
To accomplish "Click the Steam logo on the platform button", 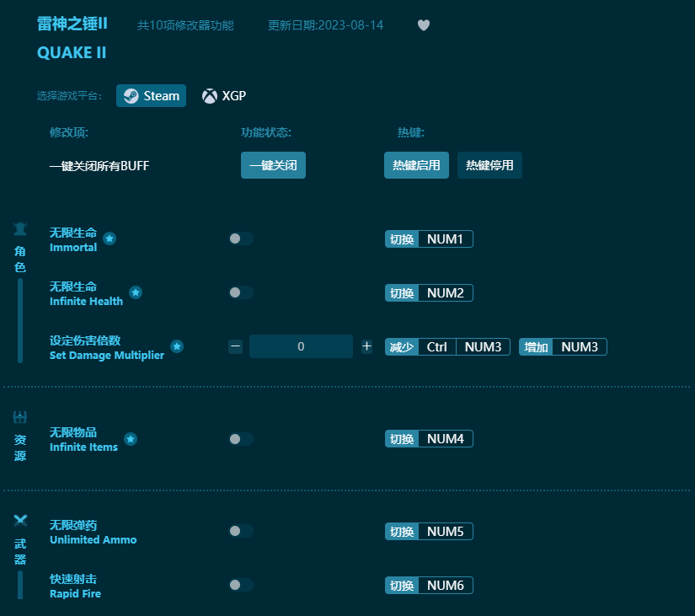I will [132, 95].
